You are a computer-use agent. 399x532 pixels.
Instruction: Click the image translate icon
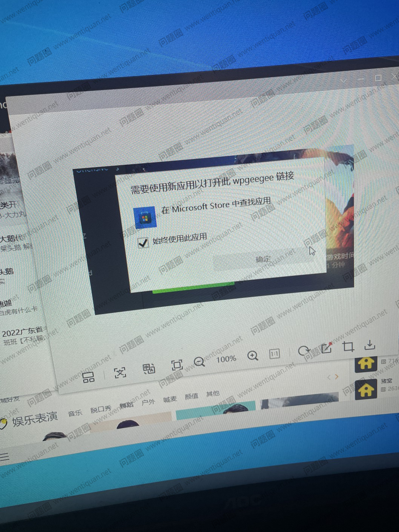tap(149, 368)
